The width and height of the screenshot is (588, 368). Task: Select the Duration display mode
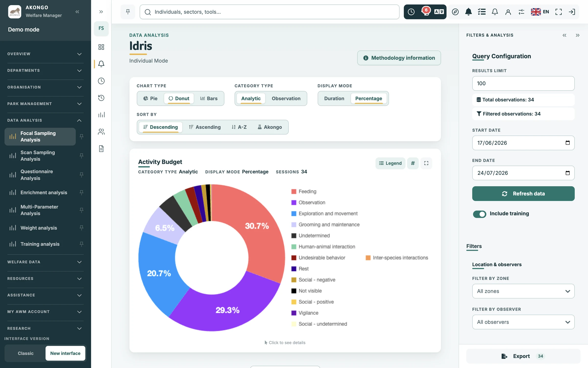(334, 98)
